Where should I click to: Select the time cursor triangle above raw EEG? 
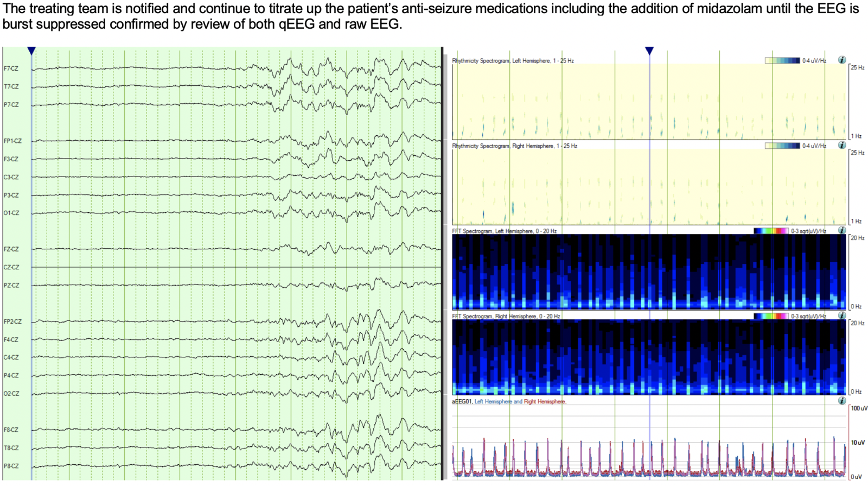tap(31, 51)
